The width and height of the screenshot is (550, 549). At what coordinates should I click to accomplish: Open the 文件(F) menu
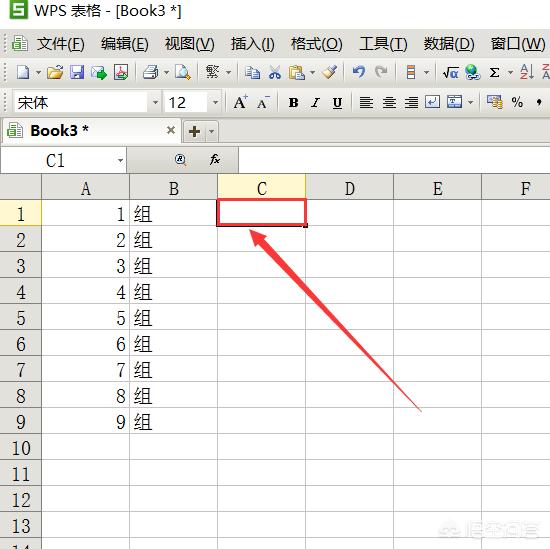pos(61,44)
